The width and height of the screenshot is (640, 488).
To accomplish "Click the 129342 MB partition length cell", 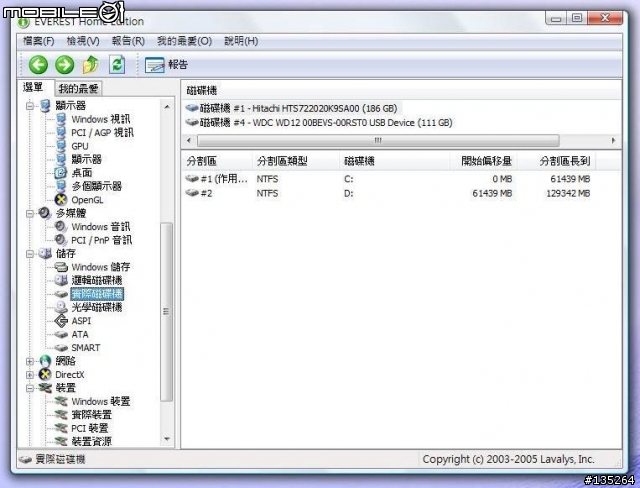I will (x=568, y=193).
